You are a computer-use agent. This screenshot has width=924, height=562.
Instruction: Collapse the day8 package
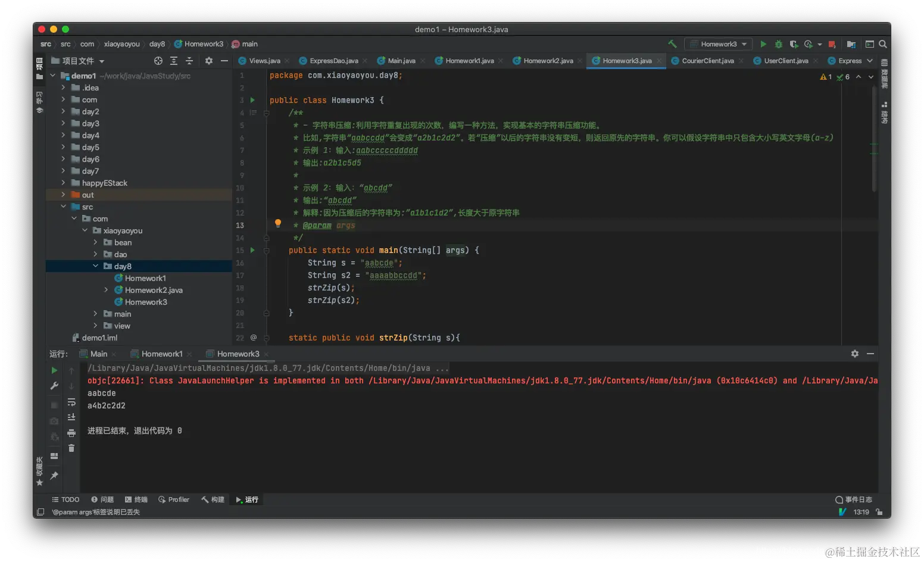coord(95,266)
